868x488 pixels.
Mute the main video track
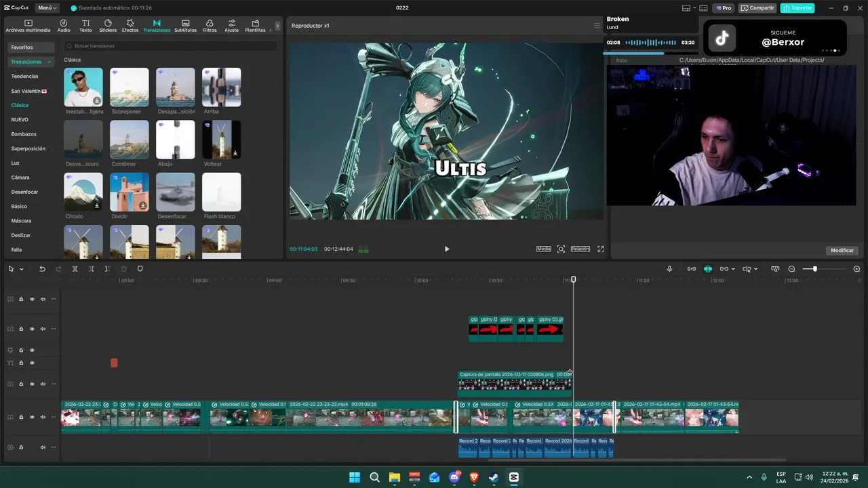43,417
